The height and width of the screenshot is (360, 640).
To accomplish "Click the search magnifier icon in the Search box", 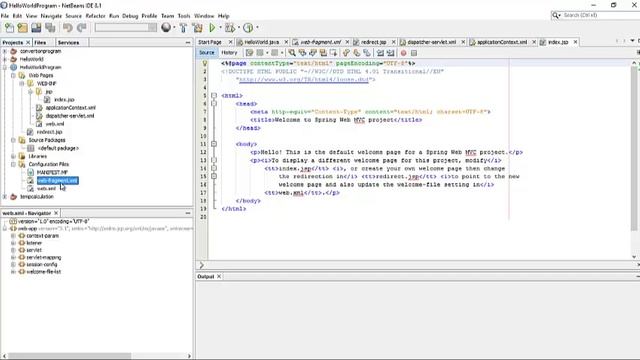I will tap(556, 15).
